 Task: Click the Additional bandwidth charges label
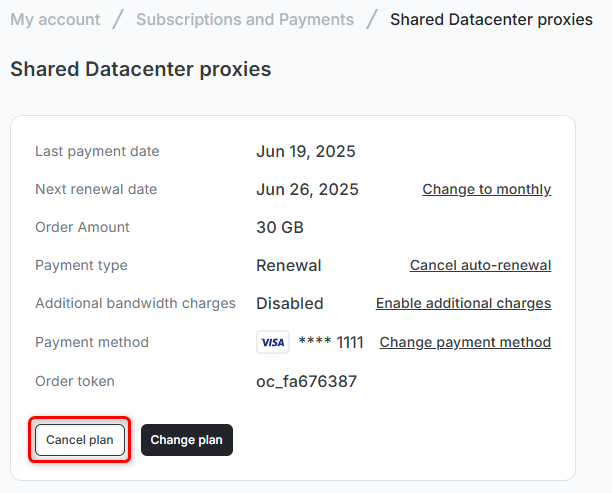click(x=135, y=303)
